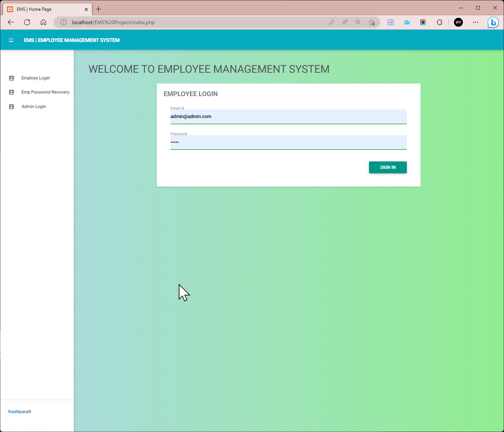Click the browser refresh button
This screenshot has width=504, height=432.
coord(27,22)
